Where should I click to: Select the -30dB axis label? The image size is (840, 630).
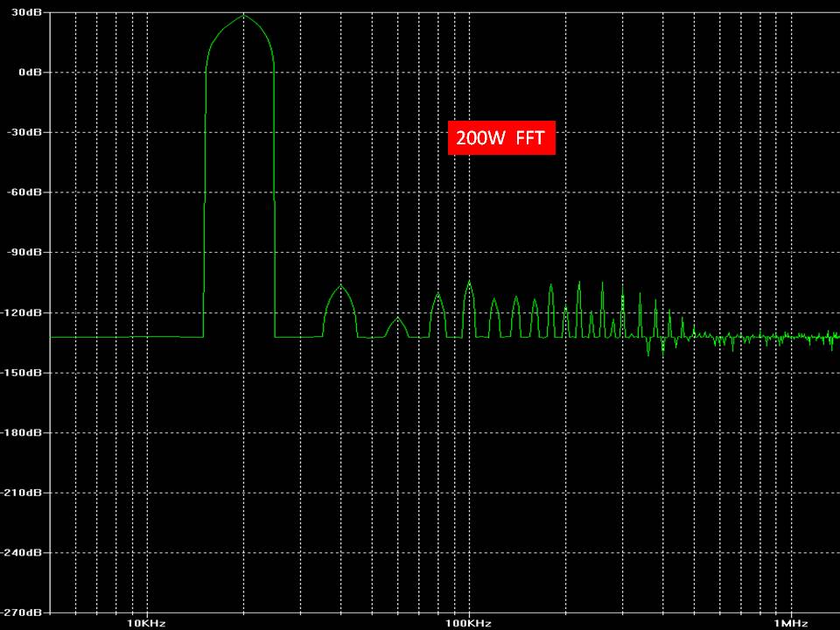(24, 132)
